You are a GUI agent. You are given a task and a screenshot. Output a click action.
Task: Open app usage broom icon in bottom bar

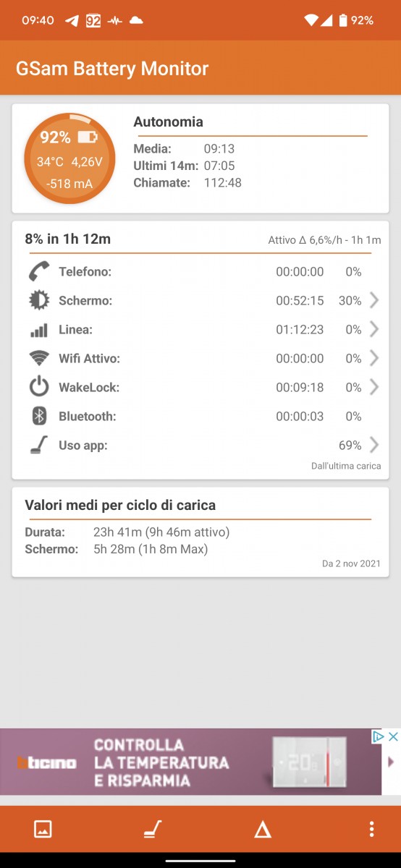(x=152, y=829)
